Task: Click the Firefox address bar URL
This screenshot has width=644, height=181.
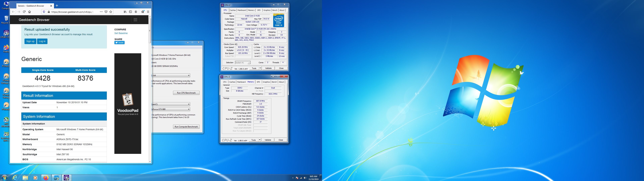Action: coord(72,12)
